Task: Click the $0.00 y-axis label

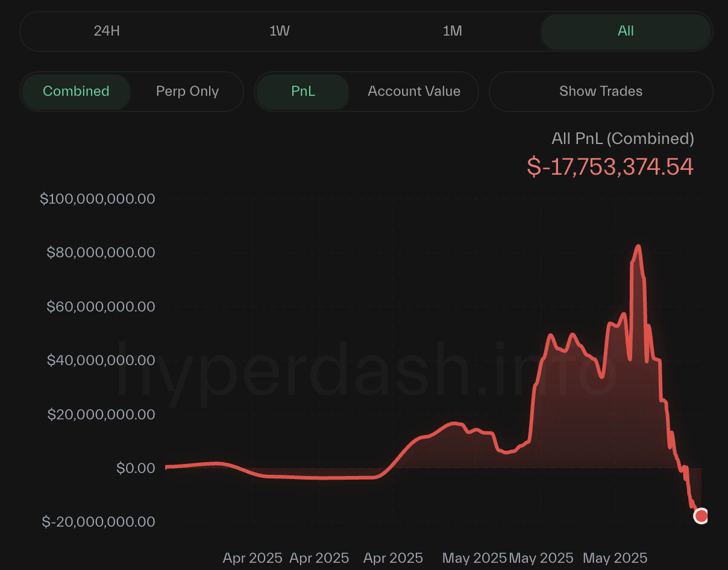Action: (x=136, y=468)
